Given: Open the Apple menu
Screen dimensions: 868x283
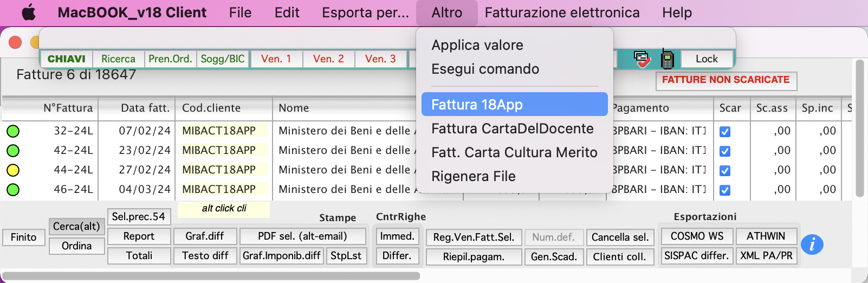Looking at the screenshot, I should 29,12.
